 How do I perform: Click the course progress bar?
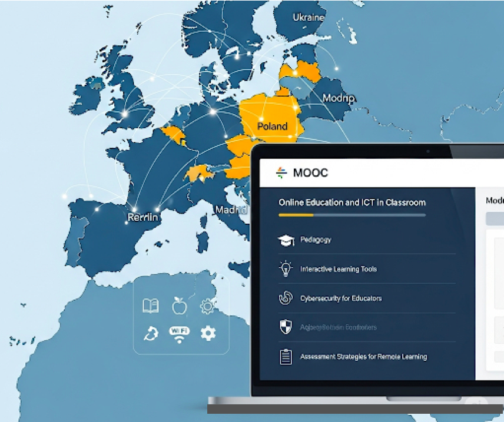[x=352, y=215]
